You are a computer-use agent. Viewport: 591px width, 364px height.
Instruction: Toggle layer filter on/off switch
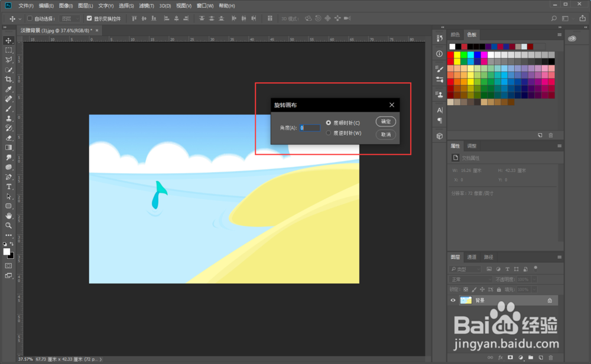coord(535,269)
